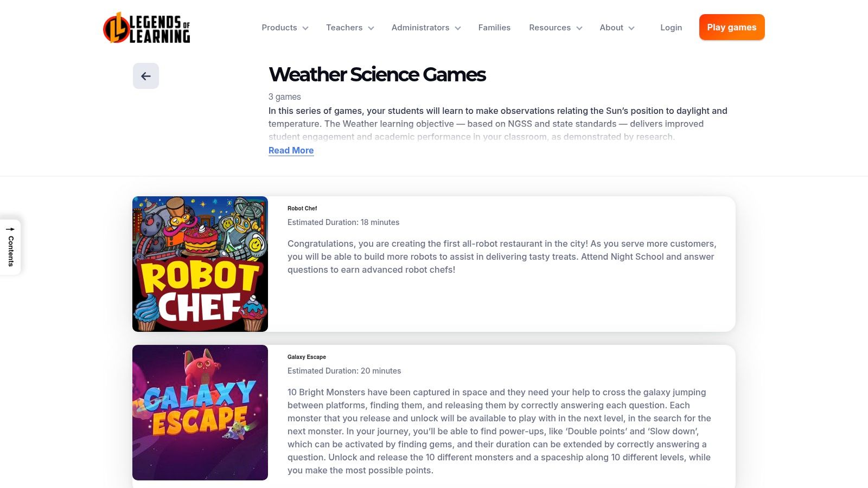Image resolution: width=868 pixels, height=488 pixels.
Task: Open the Read More link
Action: click(x=291, y=150)
